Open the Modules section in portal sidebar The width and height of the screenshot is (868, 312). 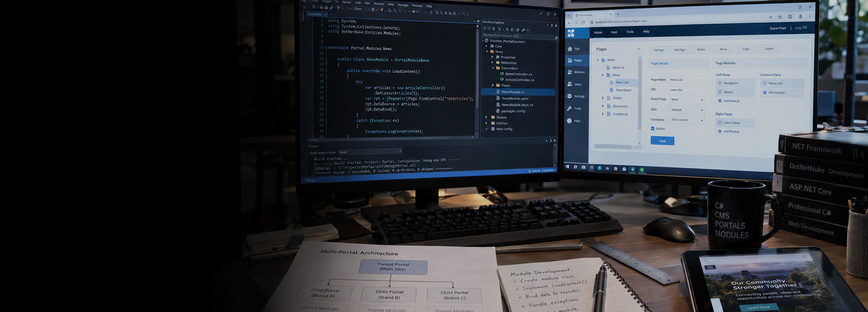(576, 72)
